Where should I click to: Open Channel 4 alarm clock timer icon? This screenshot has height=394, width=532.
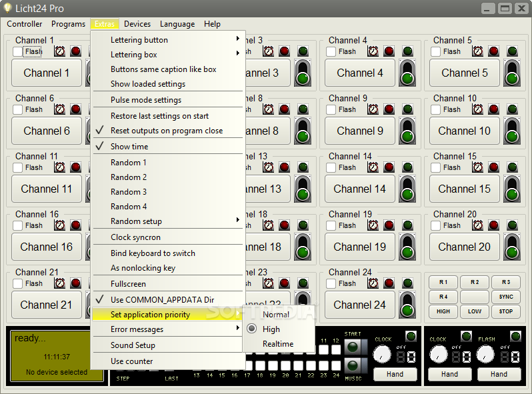coord(373,51)
